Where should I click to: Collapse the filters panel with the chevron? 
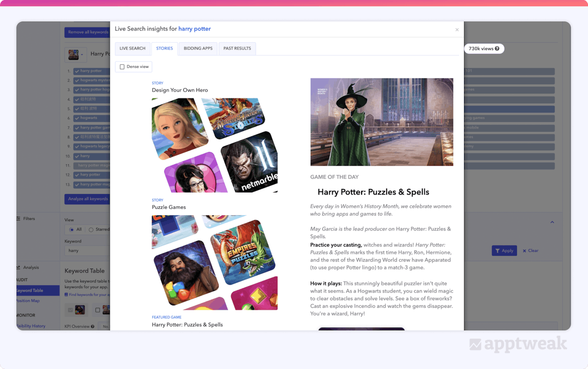552,222
